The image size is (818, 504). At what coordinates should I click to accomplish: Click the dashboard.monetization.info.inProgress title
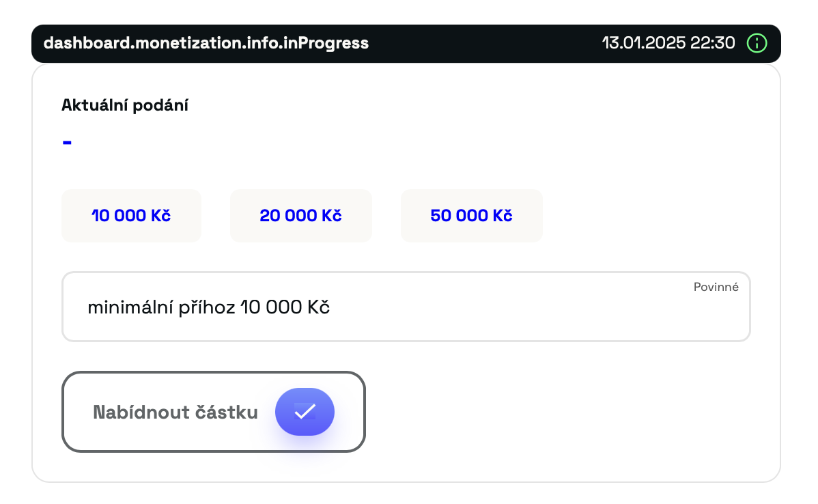tap(206, 44)
